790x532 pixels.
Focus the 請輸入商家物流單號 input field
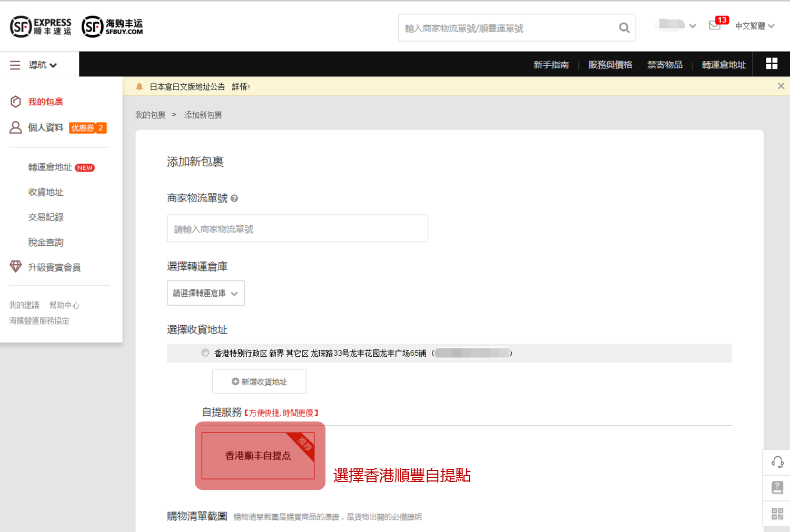coord(298,228)
